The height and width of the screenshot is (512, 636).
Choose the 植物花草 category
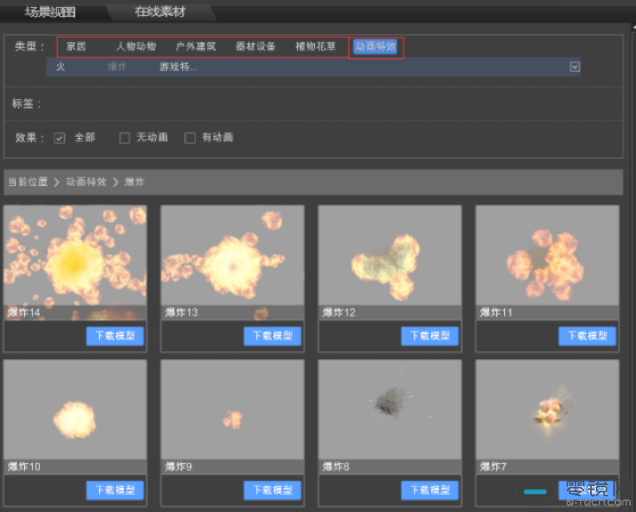click(316, 47)
